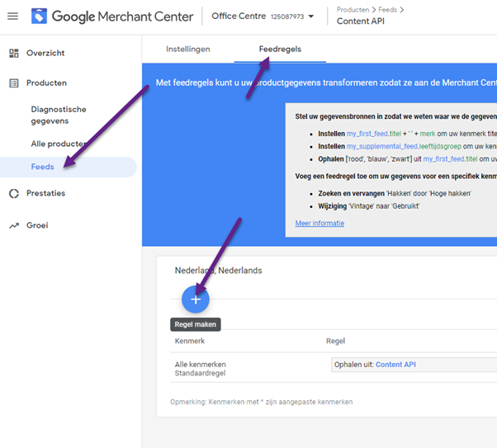Switch to the Instellingen tab

coord(188,50)
